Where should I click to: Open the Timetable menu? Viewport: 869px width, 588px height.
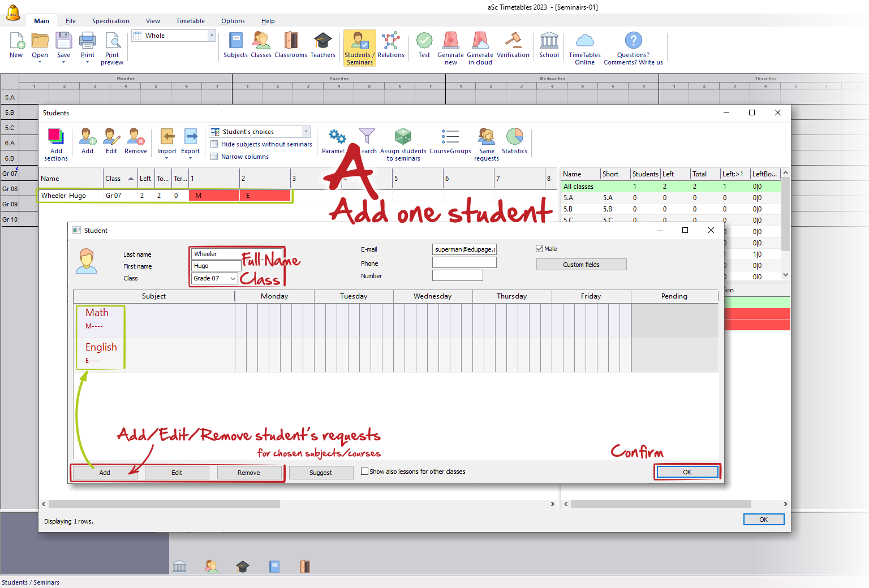coord(191,21)
